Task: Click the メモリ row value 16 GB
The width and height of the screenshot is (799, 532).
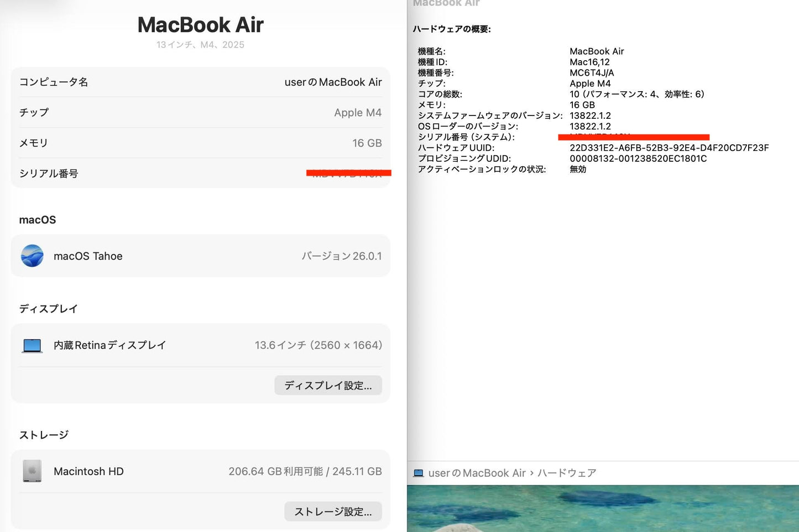Action: tap(367, 143)
